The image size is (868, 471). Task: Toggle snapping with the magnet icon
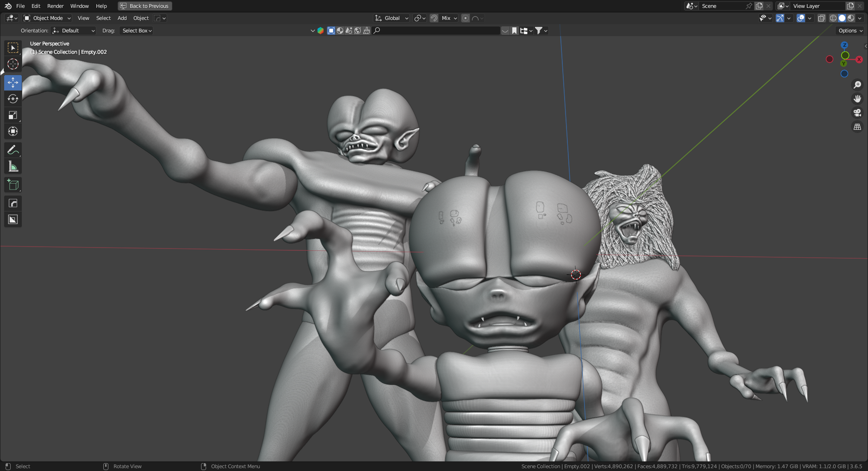click(x=434, y=18)
